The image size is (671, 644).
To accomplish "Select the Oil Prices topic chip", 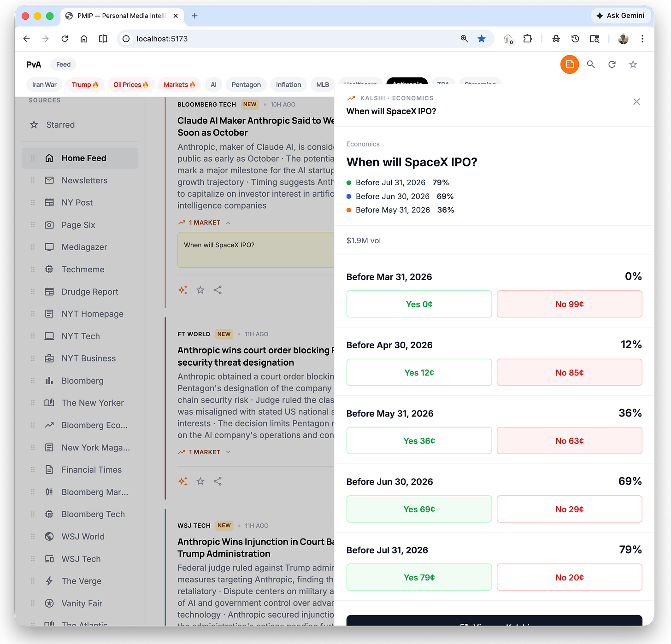I will pos(131,85).
